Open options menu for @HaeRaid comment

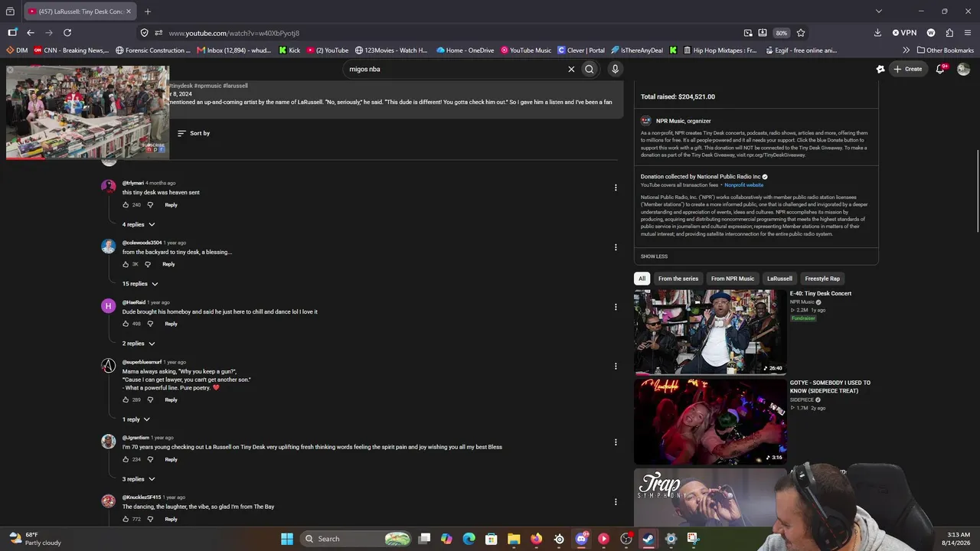pyautogui.click(x=616, y=307)
